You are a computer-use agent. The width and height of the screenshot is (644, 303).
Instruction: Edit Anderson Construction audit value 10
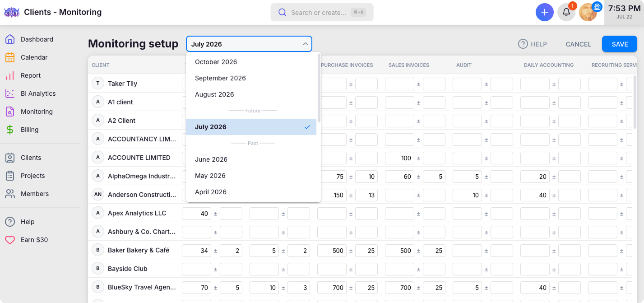pyautogui.click(x=467, y=195)
